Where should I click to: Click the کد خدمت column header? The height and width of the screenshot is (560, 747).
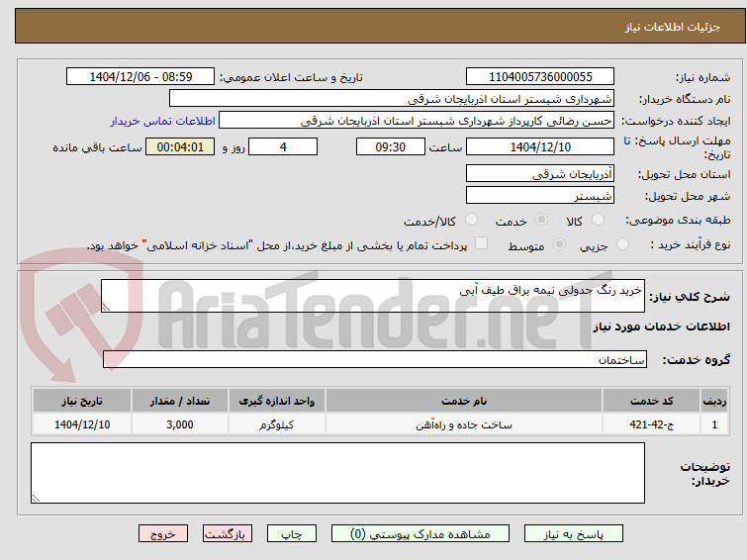[651, 401]
